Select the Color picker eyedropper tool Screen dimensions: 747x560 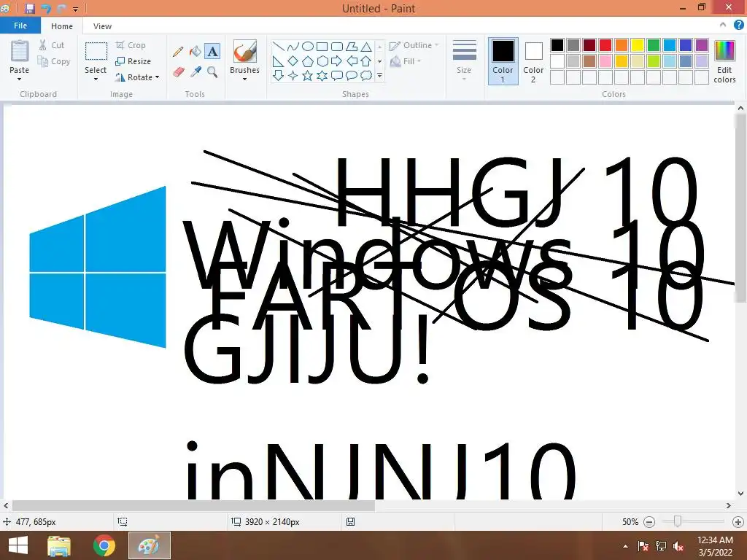[196, 72]
